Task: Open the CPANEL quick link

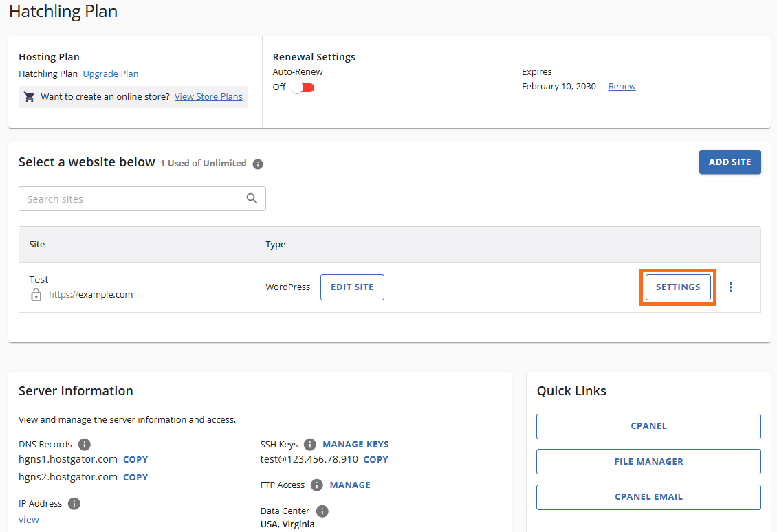Action: pos(648,426)
